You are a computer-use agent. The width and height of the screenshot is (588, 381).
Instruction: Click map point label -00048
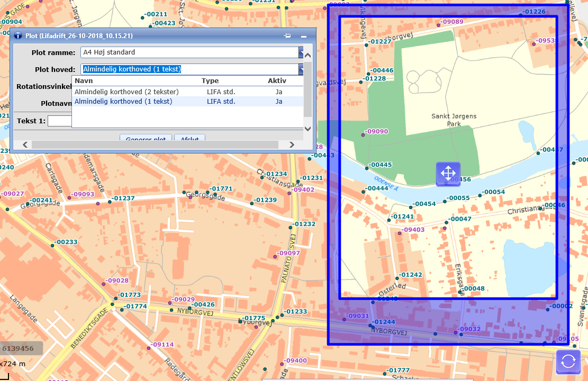[473, 289]
